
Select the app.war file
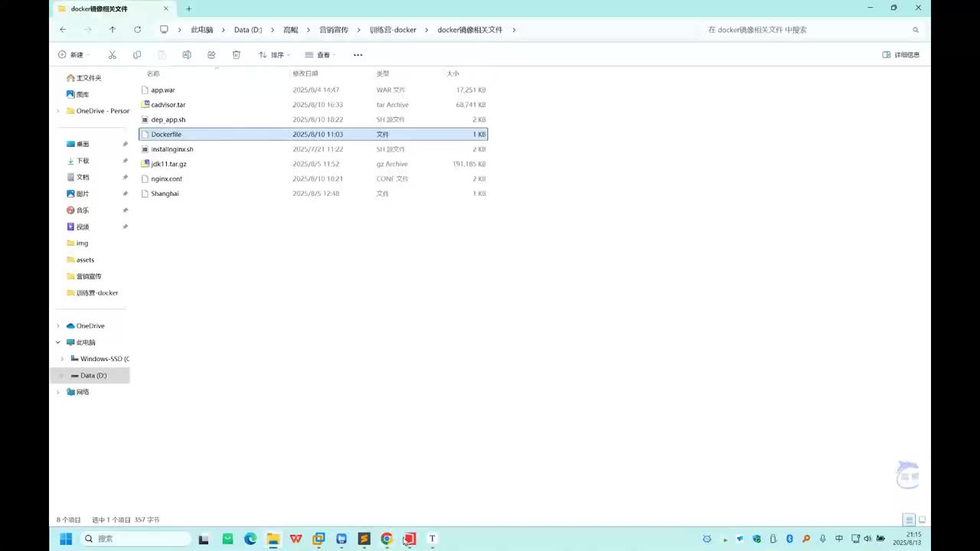(x=313, y=90)
